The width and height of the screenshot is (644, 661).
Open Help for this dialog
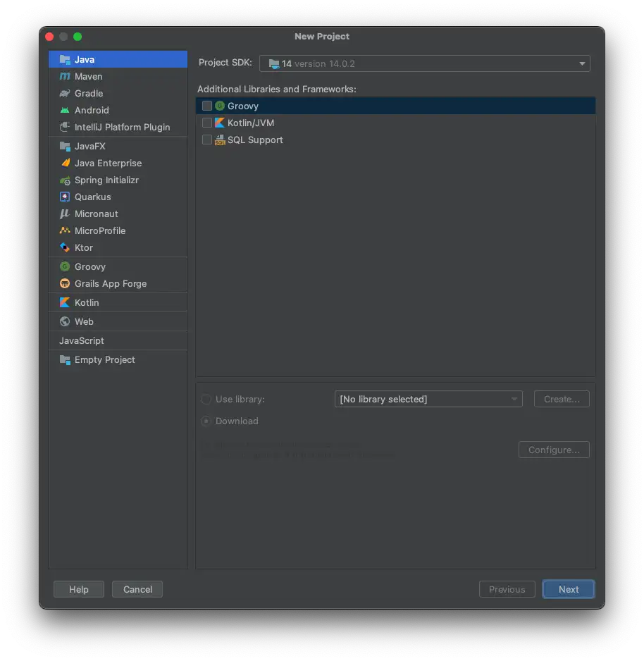[x=79, y=589]
